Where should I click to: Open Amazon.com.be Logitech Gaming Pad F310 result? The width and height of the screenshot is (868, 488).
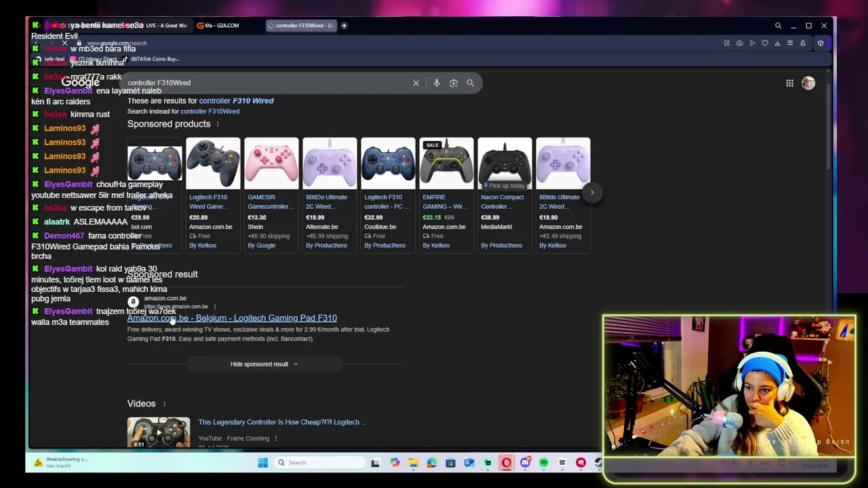232,318
